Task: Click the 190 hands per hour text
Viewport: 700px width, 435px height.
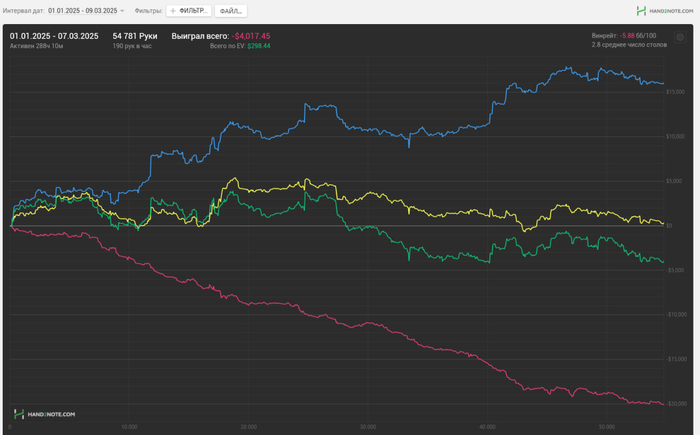Action: 132,46
